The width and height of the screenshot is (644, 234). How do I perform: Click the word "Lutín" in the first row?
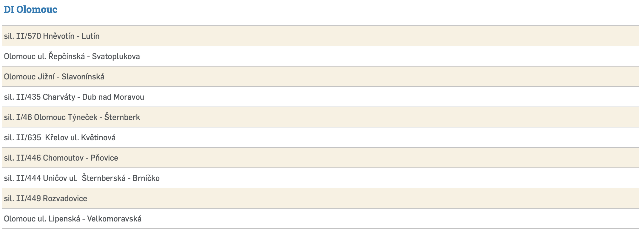(x=90, y=36)
